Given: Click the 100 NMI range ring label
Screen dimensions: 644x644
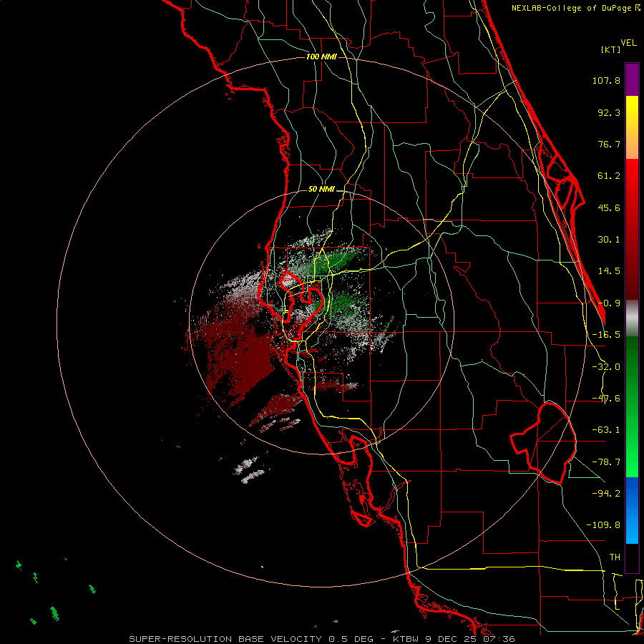Looking at the screenshot, I should click(321, 57).
